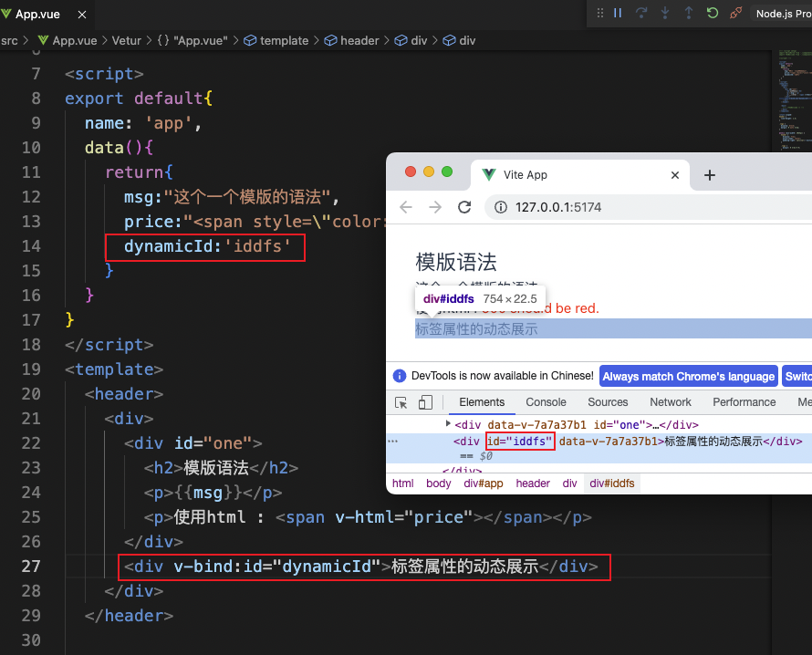This screenshot has width=812, height=655.
Task: Open the ellipsis menu beside selected element
Action: (x=393, y=441)
